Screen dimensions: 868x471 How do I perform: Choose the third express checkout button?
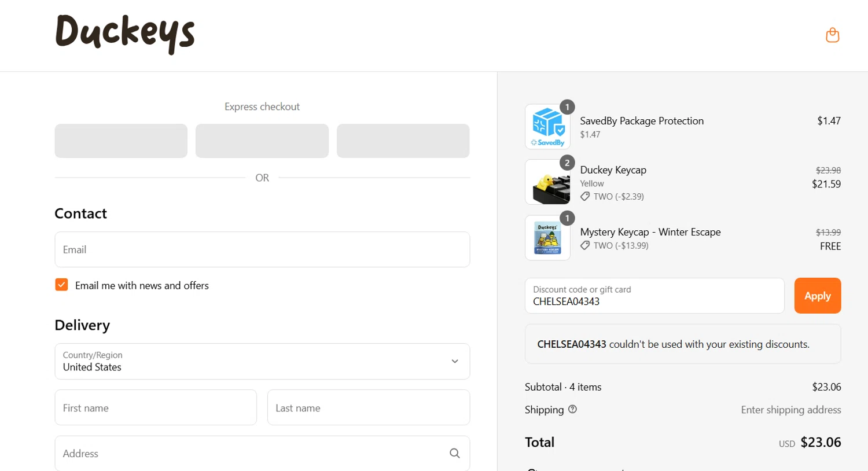point(403,141)
